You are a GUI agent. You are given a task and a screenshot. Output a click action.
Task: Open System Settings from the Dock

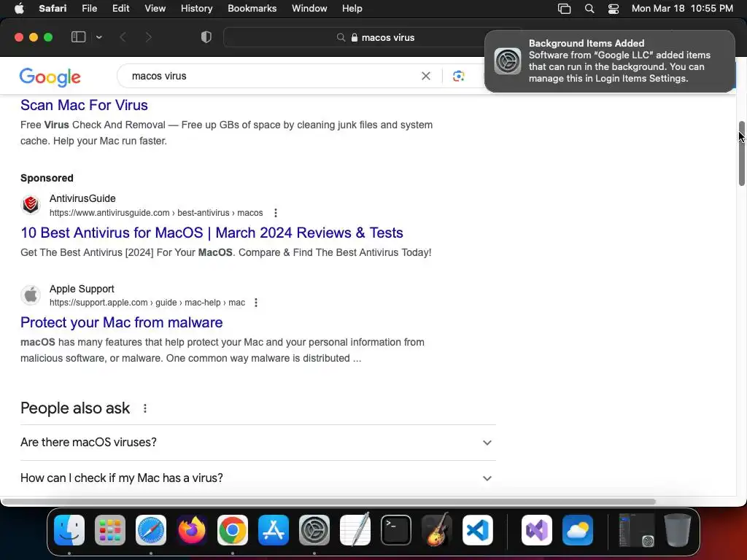coord(314,530)
